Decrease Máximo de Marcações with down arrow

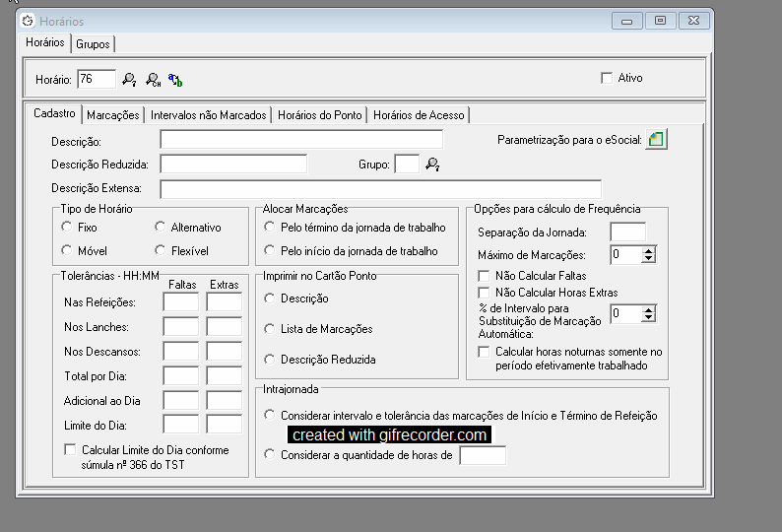click(x=648, y=259)
